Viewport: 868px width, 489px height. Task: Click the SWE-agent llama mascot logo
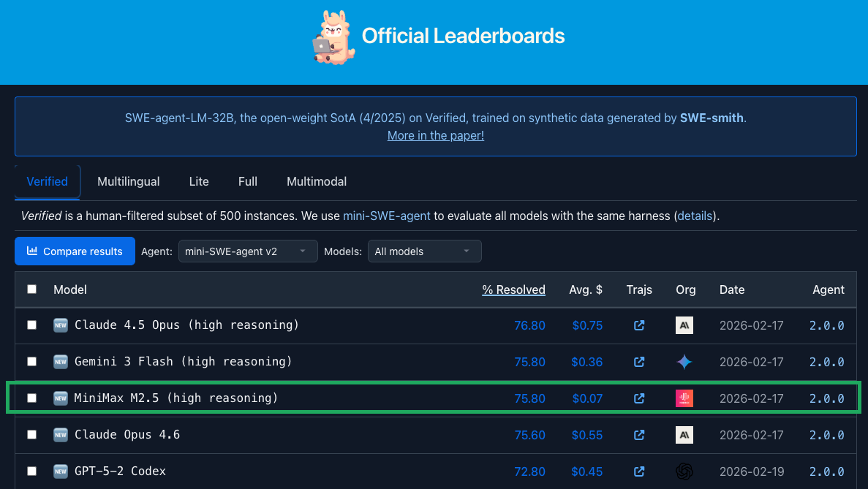(333, 37)
